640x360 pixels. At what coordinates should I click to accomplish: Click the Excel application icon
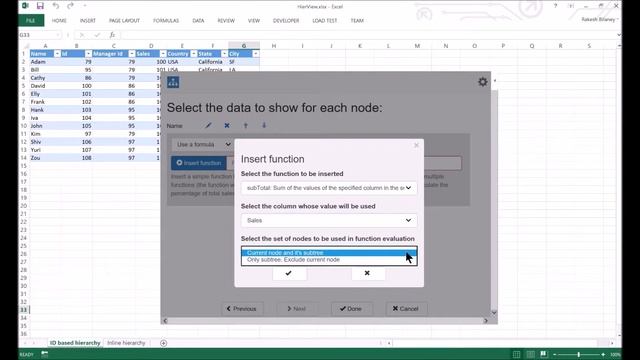click(x=25, y=6)
